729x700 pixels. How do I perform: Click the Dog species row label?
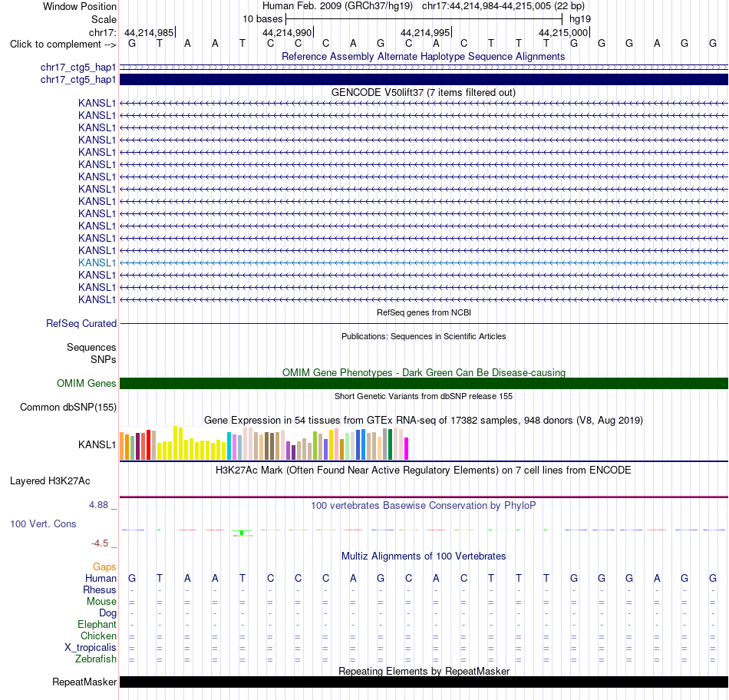tap(107, 613)
